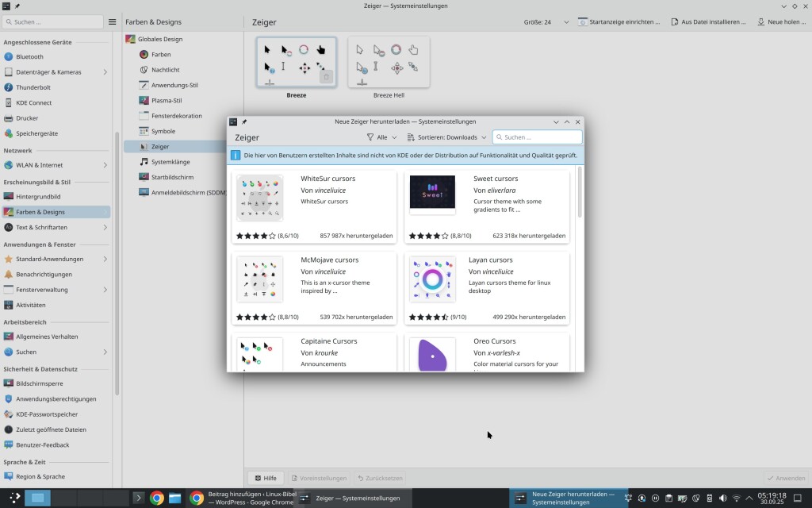Open the Größe cursor size dropdown
Screen dimensions: 812x508
click(x=546, y=21)
